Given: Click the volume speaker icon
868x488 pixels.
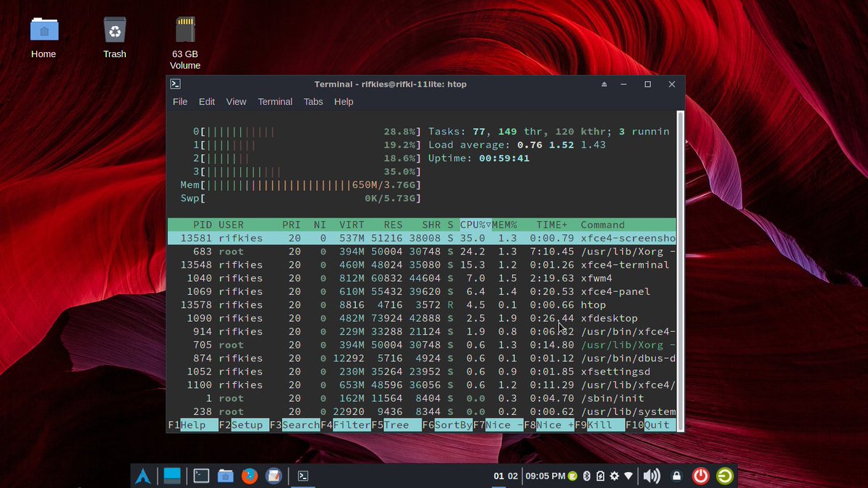Looking at the screenshot, I should coord(652,476).
